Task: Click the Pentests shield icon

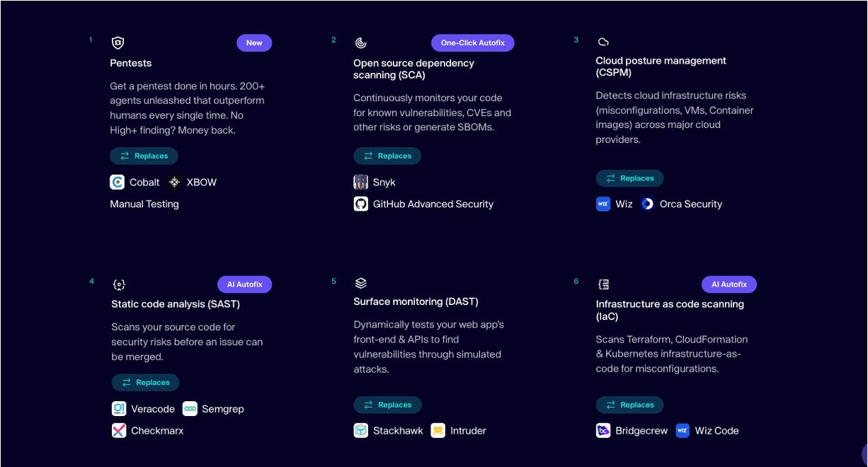Action: [x=118, y=43]
